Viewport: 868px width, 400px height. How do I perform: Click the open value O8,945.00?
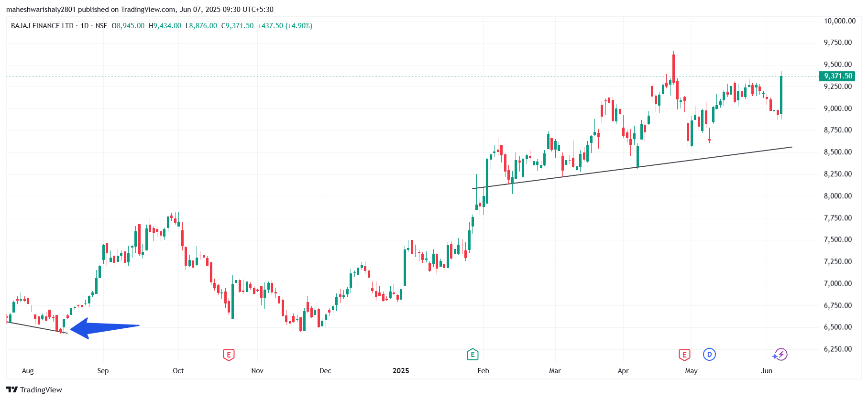point(128,26)
